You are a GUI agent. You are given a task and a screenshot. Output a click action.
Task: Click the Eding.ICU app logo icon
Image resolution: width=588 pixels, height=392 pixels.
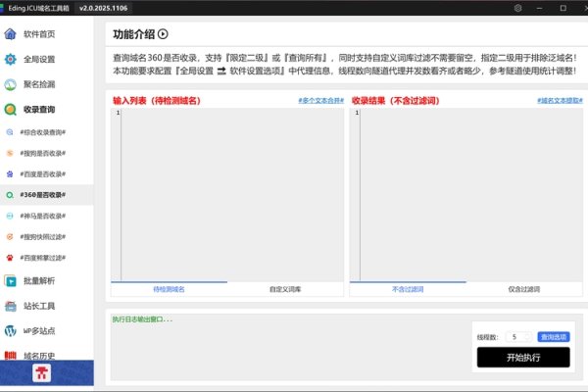click(x=2, y=8)
